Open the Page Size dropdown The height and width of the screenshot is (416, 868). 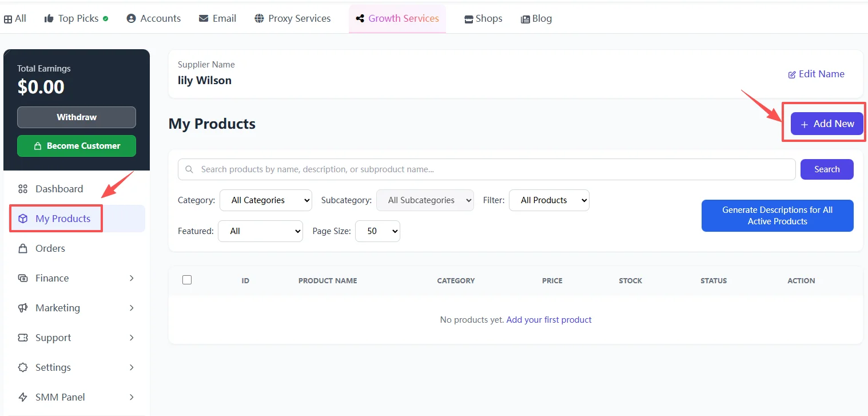(377, 231)
